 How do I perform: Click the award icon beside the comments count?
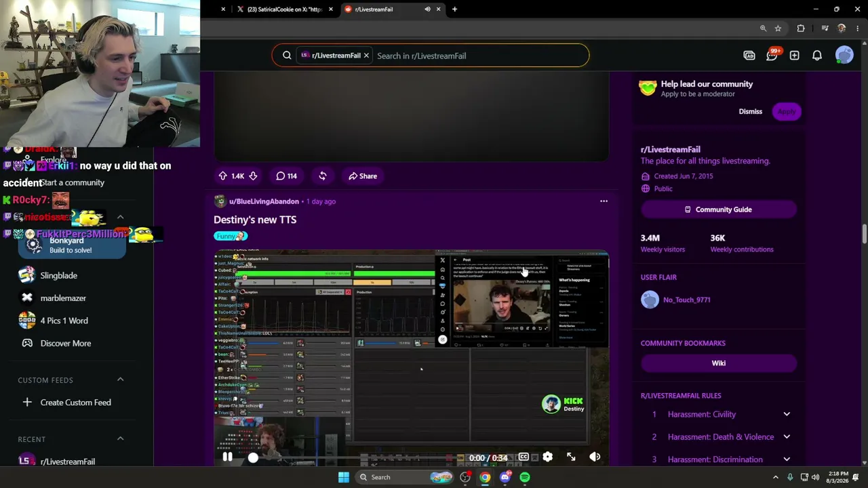pos(323,176)
